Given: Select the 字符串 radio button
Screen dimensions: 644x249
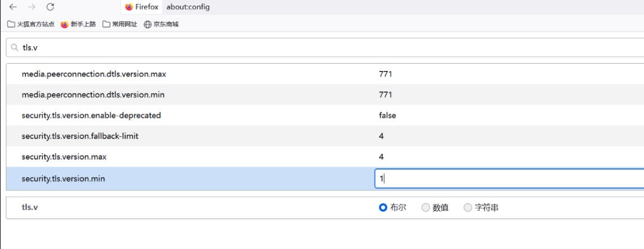Looking at the screenshot, I should pos(468,207).
